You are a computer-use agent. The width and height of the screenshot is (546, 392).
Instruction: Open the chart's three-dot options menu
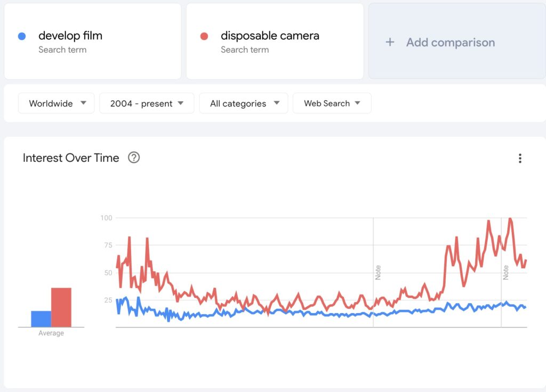point(520,158)
